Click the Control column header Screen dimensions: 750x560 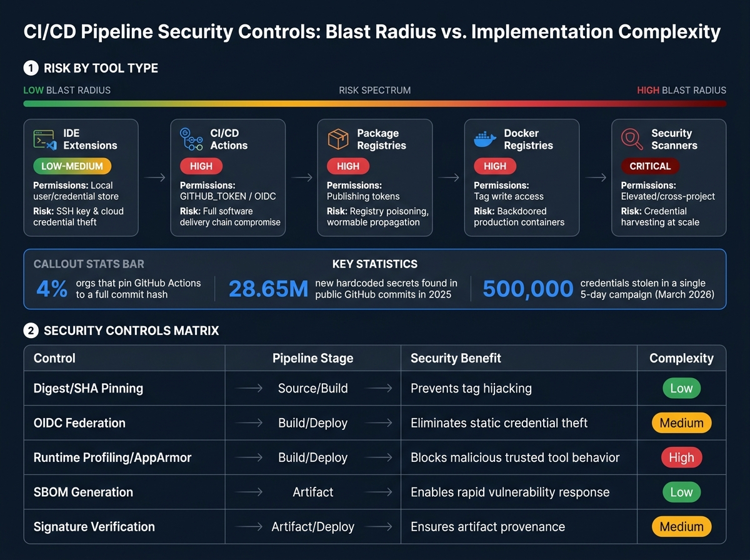click(x=54, y=358)
